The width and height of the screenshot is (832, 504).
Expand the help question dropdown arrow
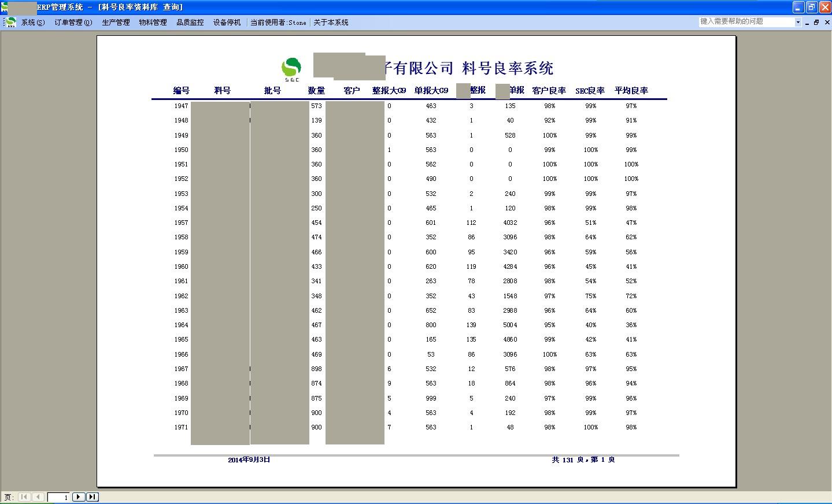[798, 22]
